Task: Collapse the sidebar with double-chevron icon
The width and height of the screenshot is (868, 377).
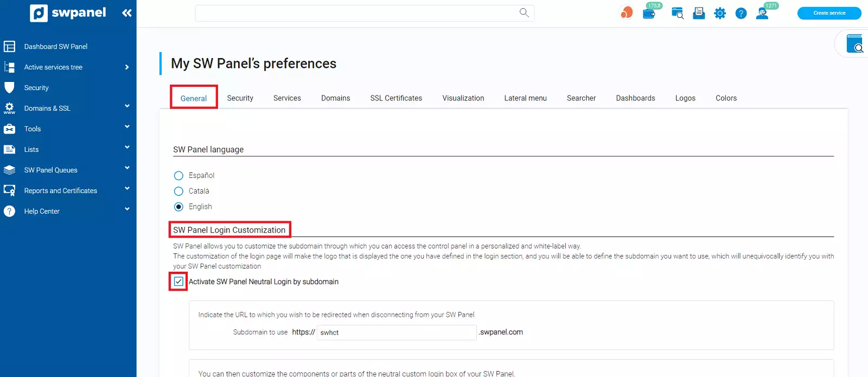Action: (x=127, y=13)
